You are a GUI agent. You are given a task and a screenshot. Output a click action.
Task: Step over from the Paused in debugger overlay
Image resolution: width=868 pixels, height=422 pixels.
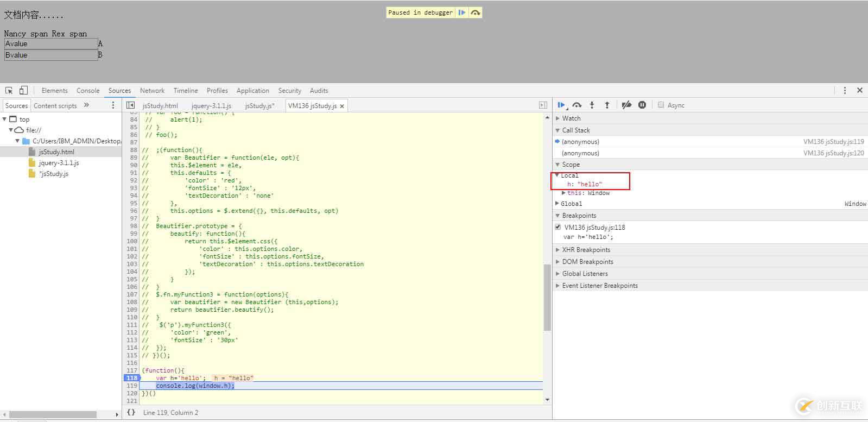pyautogui.click(x=476, y=12)
